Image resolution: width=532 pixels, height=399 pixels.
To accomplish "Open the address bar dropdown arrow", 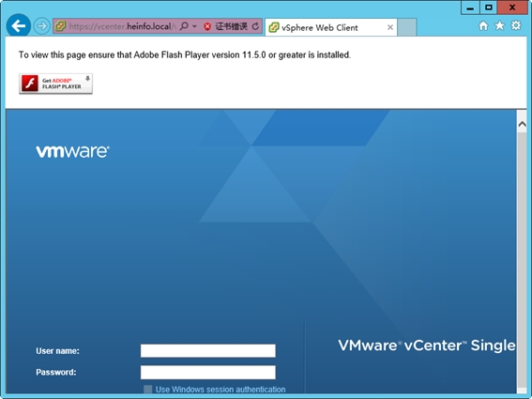I will click(194, 26).
